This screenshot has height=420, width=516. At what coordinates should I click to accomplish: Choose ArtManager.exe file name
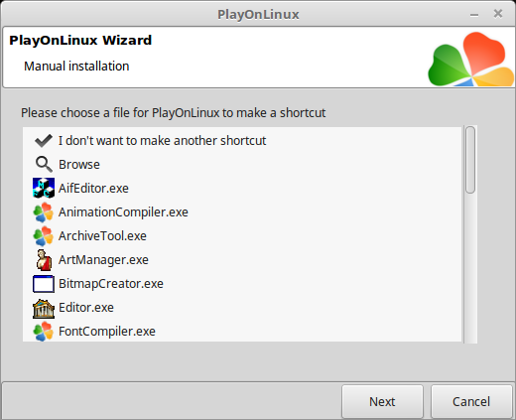103,260
